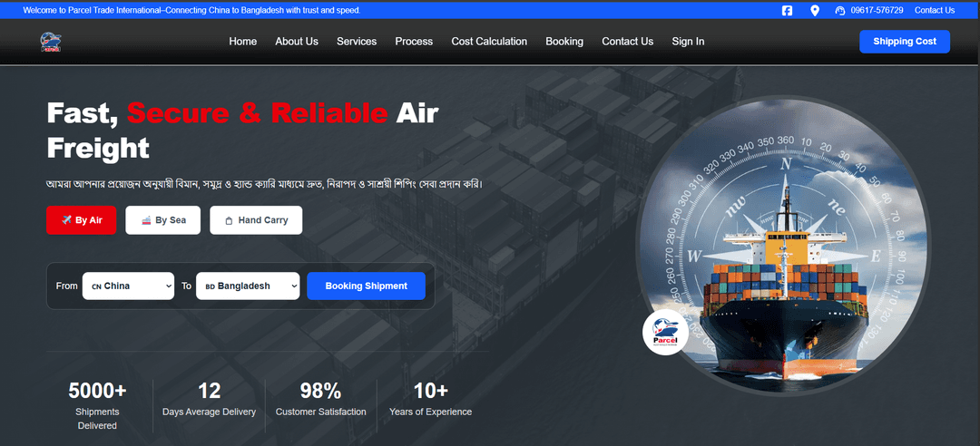Viewport: 980px width, 446px height.
Task: Call the 09617-576729 phone number link
Action: coord(877,11)
